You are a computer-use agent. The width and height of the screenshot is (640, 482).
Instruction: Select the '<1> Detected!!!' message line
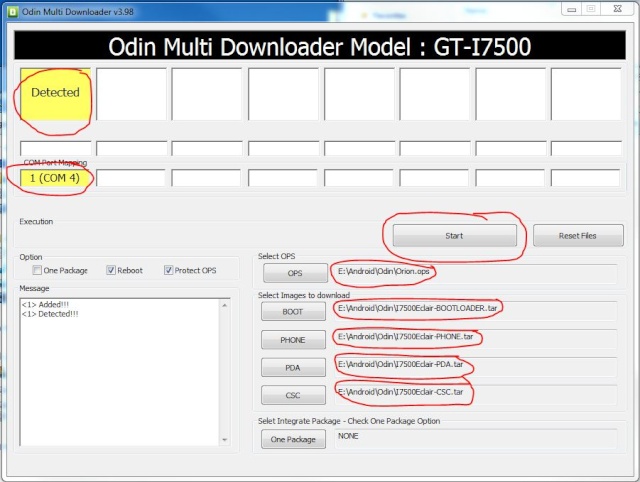(50, 314)
